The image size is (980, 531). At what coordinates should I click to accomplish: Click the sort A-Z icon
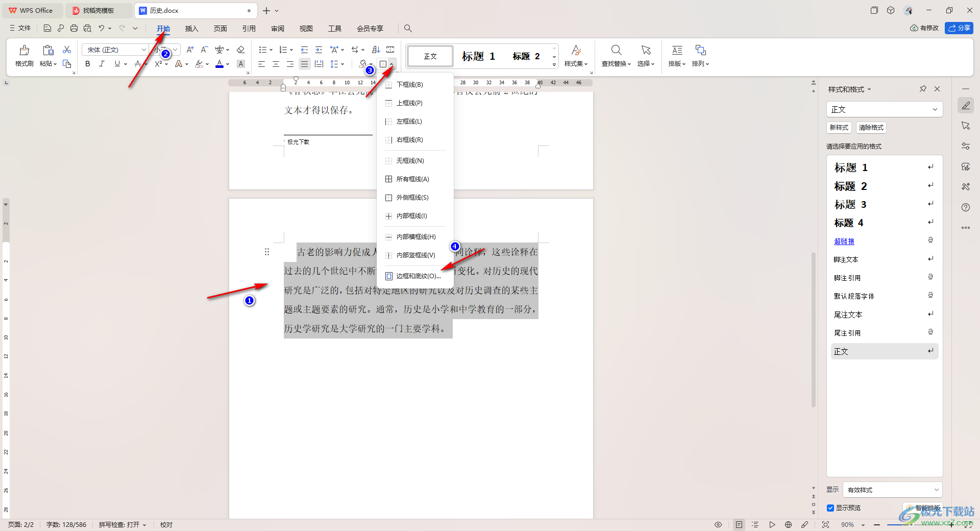pos(376,50)
